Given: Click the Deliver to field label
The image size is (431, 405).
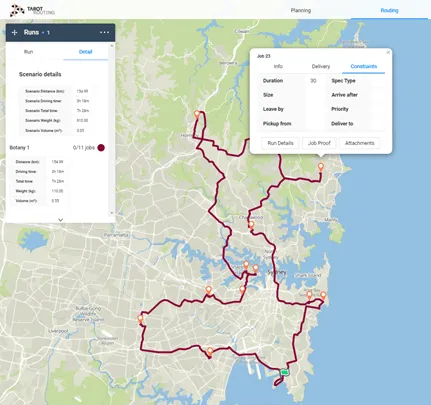Looking at the screenshot, I should 342,123.
